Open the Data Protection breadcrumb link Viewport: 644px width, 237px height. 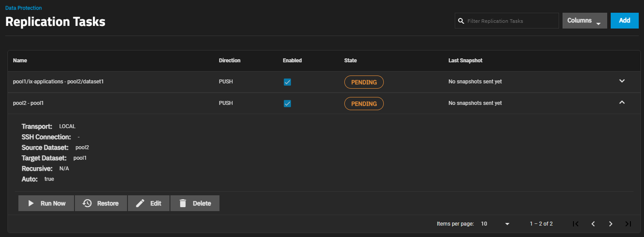[x=24, y=8]
